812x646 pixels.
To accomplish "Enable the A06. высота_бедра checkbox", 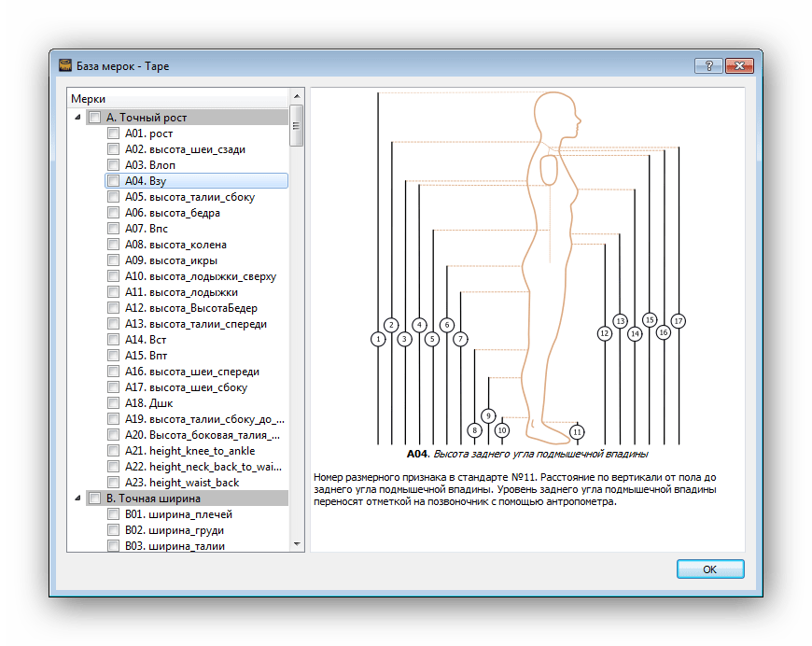I will [113, 213].
